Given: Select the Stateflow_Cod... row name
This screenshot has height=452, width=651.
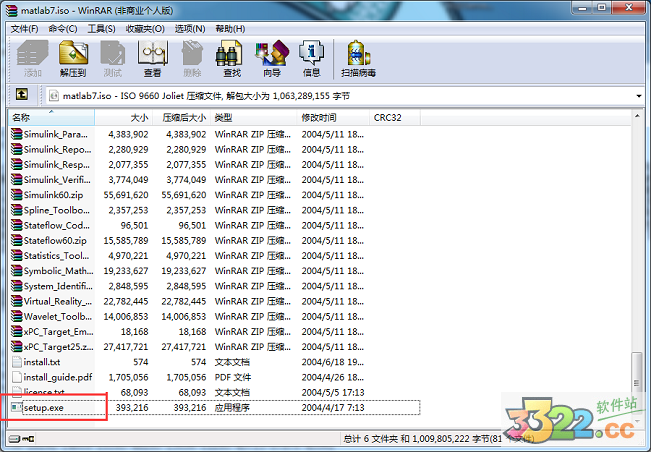Looking at the screenshot, I should tap(56, 225).
